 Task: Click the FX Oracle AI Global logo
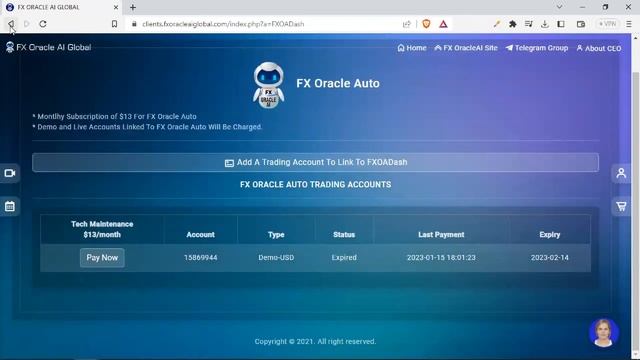coord(48,47)
